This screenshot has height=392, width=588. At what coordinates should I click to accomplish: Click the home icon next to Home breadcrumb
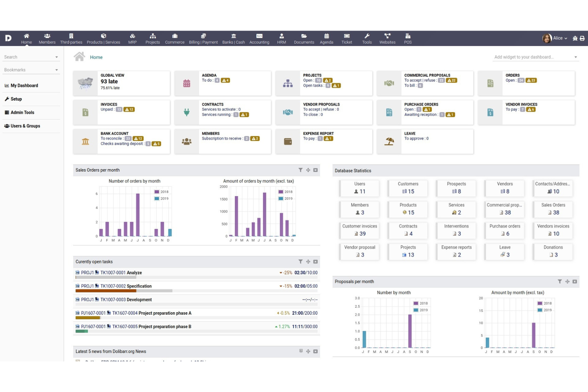tap(79, 57)
